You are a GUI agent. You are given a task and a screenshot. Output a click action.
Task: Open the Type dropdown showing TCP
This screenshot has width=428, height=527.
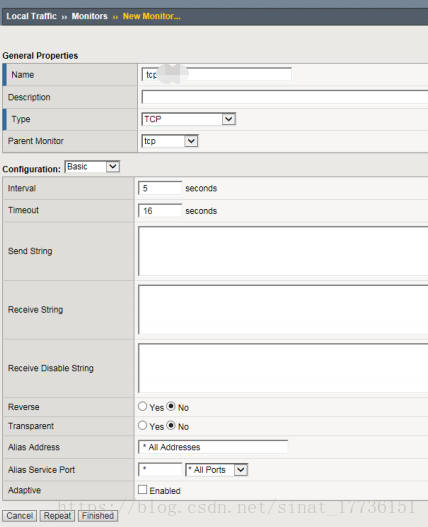189,119
